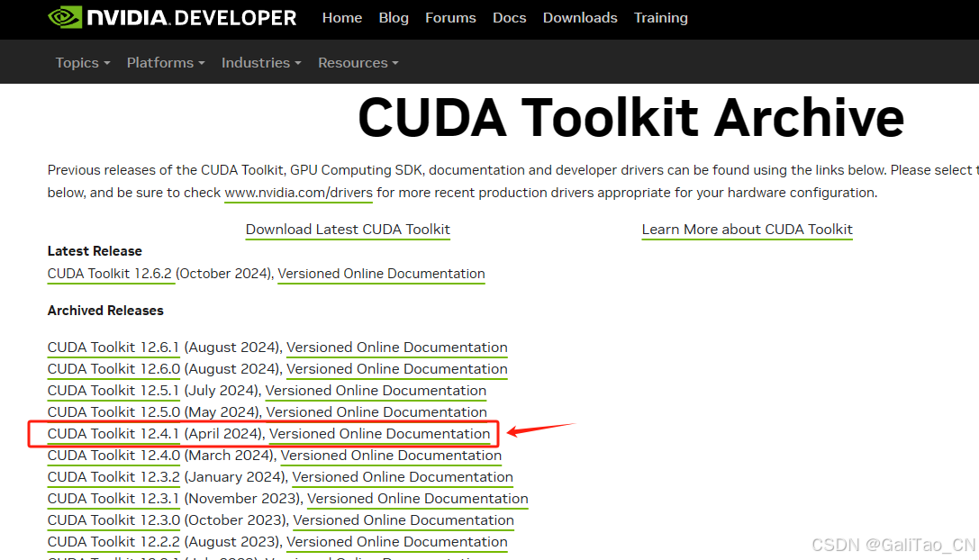Expand the Resources dropdown
The width and height of the screenshot is (979, 560).
point(358,63)
